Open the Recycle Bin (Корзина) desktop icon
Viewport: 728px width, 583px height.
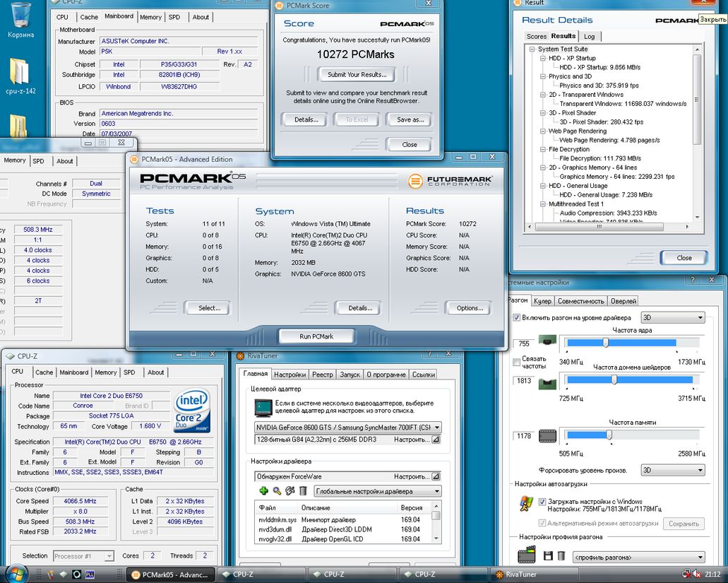click(x=20, y=20)
